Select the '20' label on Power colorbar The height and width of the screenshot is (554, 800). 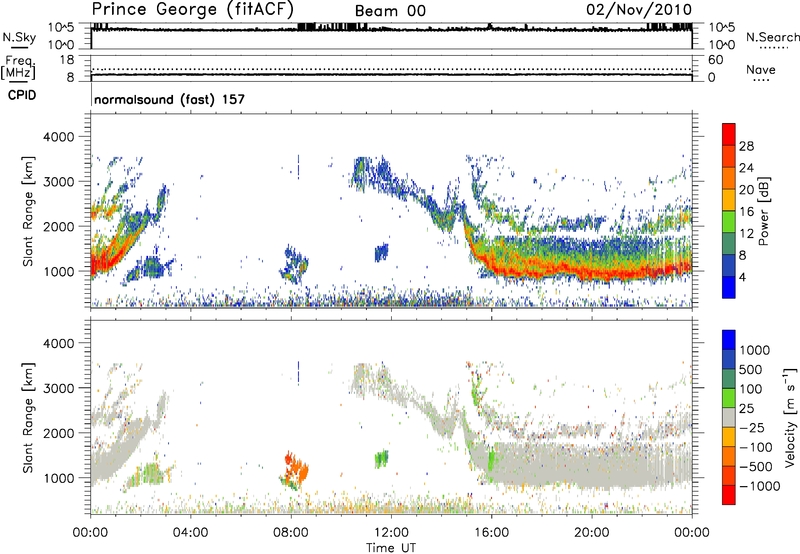coord(746,190)
